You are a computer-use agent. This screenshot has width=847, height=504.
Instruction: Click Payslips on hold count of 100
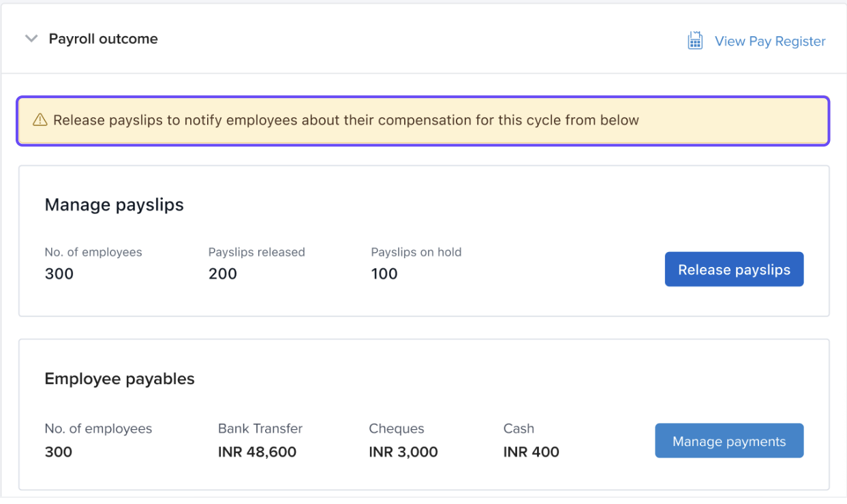click(384, 274)
